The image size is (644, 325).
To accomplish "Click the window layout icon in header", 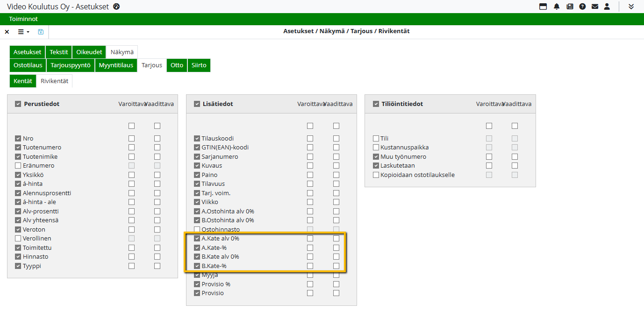I will pos(543,7).
